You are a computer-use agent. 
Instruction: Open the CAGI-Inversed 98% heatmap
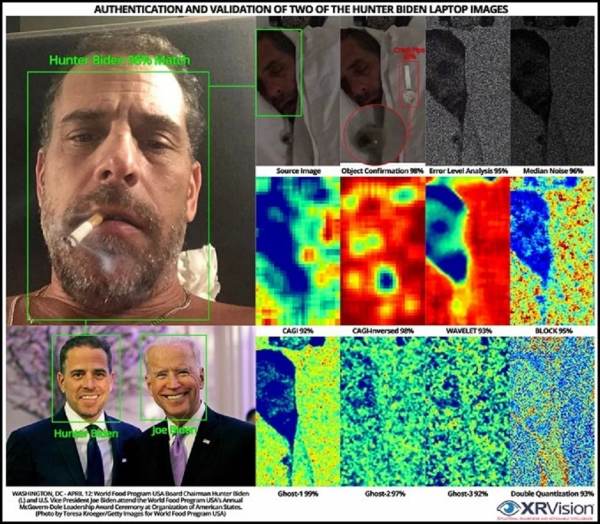point(382,248)
